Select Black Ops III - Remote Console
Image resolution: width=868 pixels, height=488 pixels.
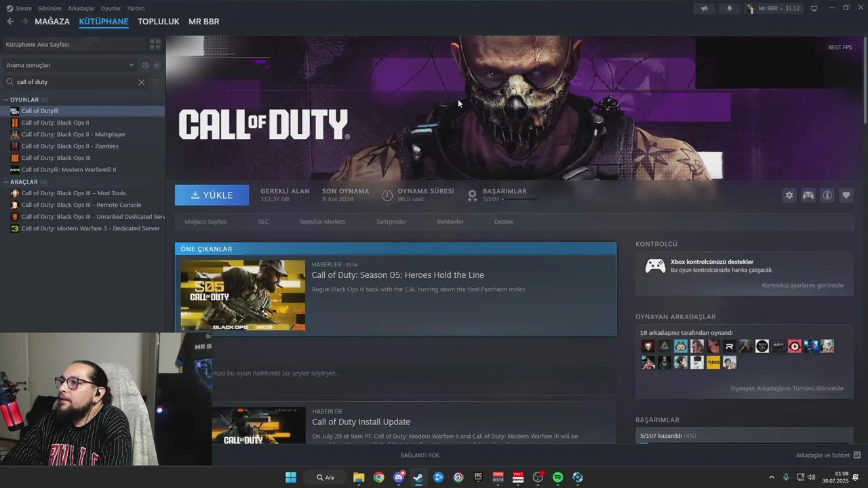tap(81, 205)
